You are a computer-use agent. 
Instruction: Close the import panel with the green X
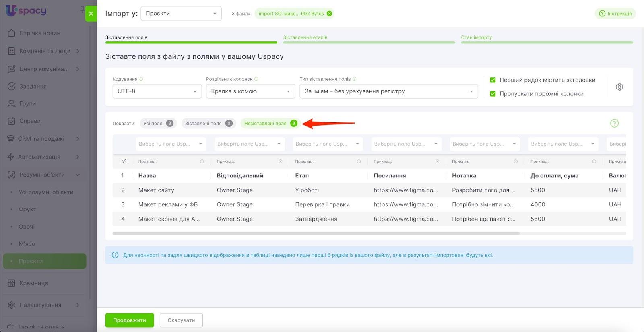91,14
